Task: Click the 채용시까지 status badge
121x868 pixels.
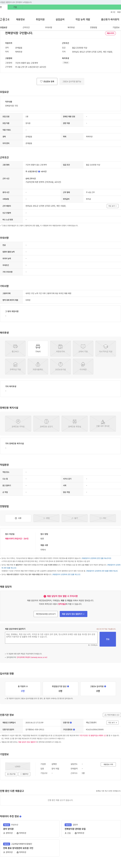Action: [x=110, y=33]
